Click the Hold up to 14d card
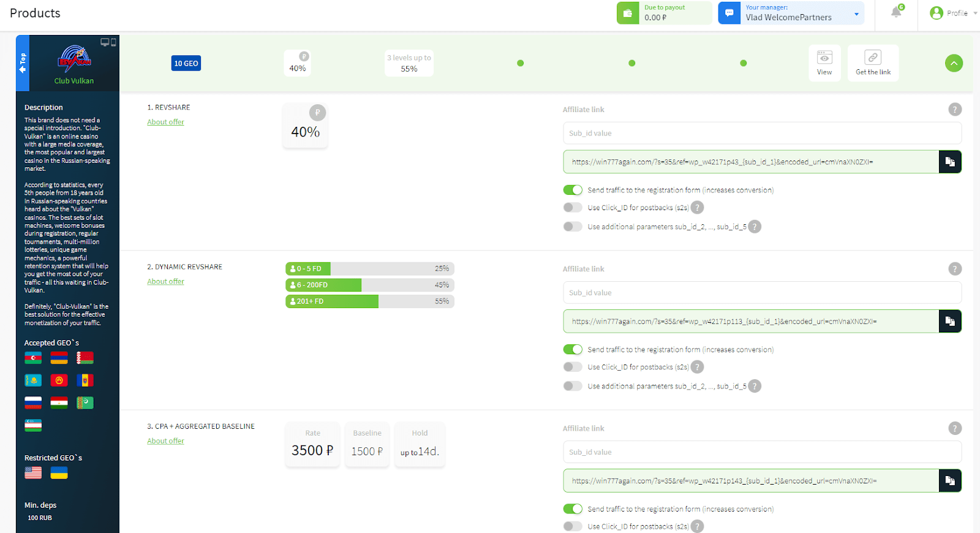The height and width of the screenshot is (533, 980). (420, 444)
